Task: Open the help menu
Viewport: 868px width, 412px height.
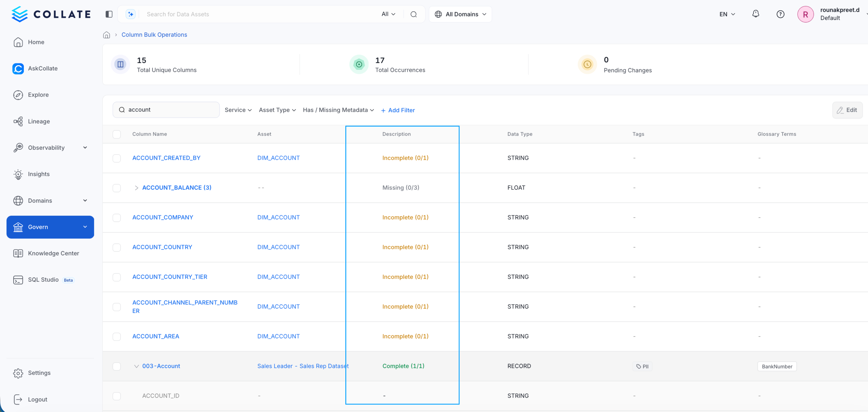Action: pyautogui.click(x=780, y=14)
